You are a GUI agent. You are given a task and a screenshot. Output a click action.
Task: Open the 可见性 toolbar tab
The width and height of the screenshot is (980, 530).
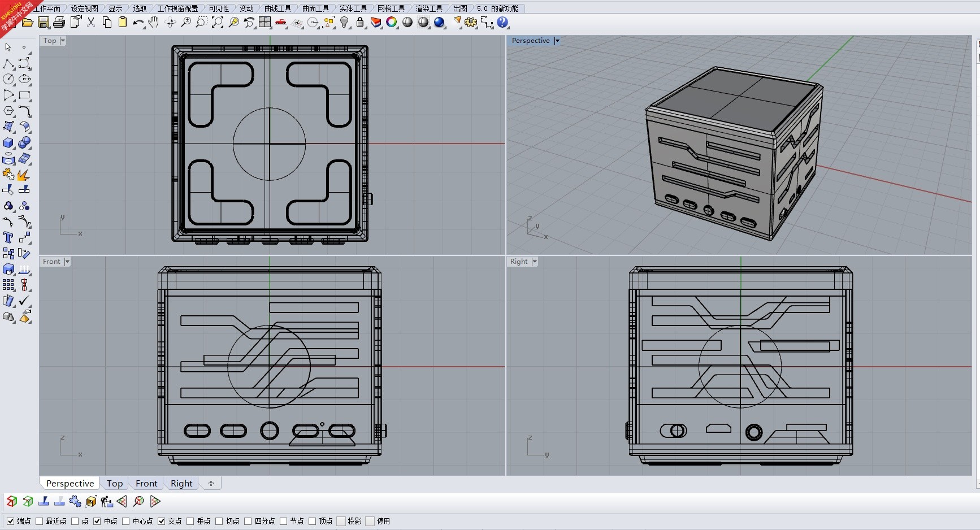(x=219, y=8)
